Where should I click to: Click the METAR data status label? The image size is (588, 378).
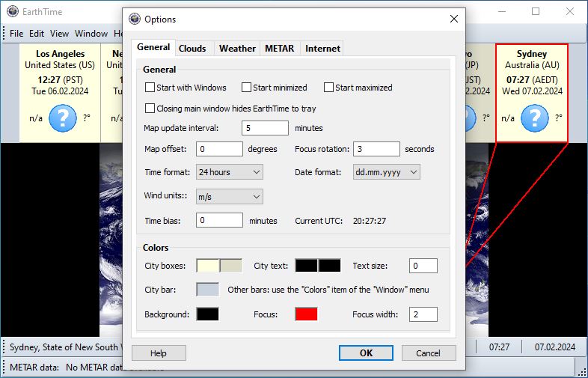[34, 367]
